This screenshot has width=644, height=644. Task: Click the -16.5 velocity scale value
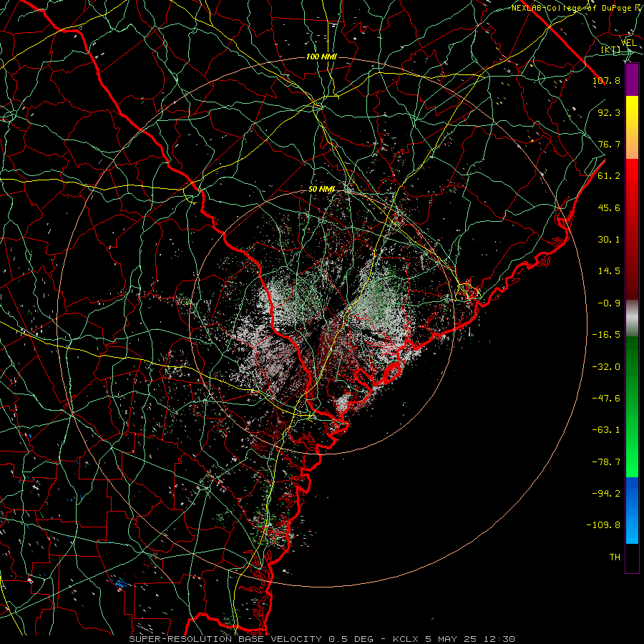pyautogui.click(x=606, y=335)
